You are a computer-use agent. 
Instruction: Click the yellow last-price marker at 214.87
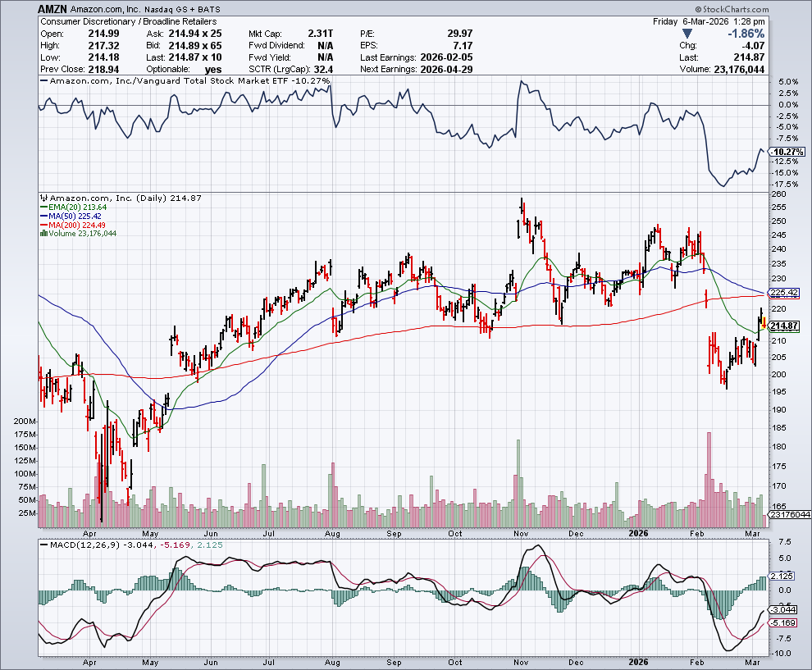764,326
